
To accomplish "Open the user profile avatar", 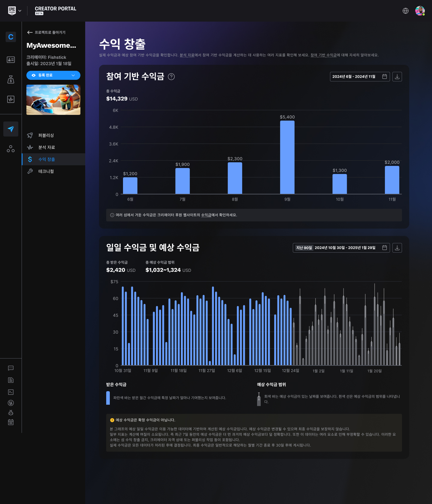I will 420,11.
